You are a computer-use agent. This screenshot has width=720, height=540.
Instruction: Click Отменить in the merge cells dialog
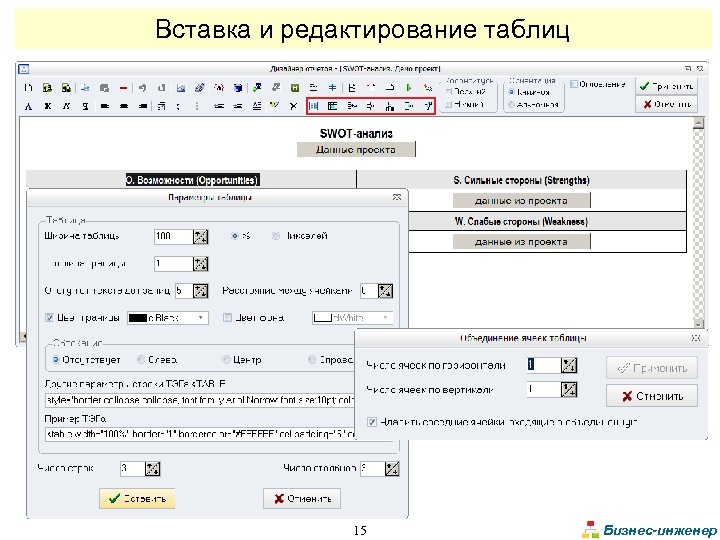(652, 396)
